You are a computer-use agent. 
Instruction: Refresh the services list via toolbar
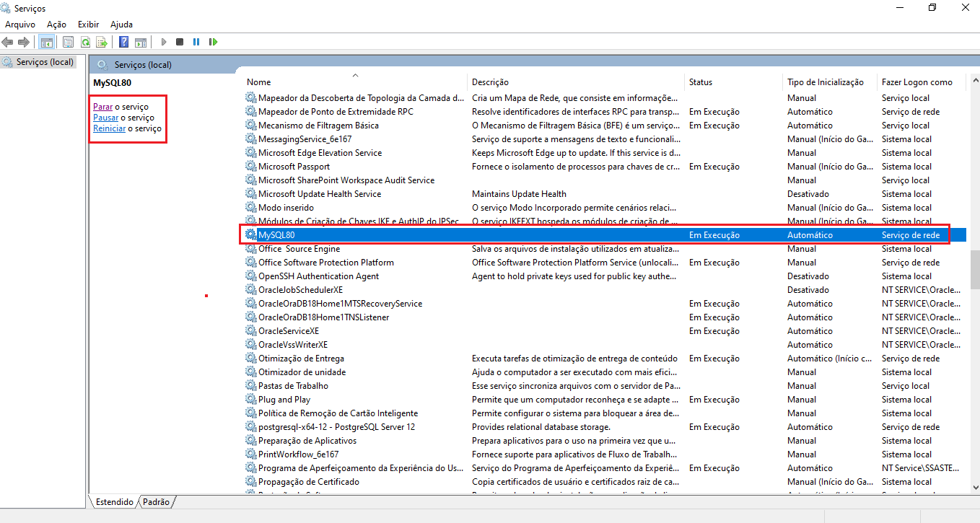tap(85, 42)
